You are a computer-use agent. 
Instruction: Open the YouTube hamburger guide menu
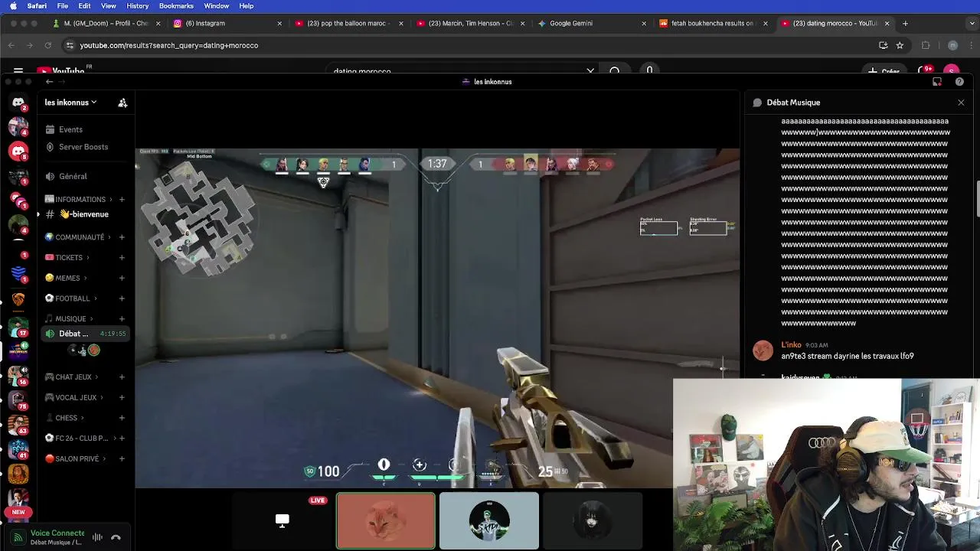click(x=18, y=71)
